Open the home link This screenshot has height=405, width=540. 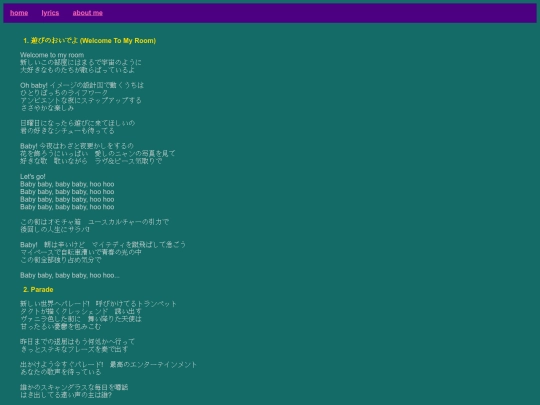pos(19,13)
